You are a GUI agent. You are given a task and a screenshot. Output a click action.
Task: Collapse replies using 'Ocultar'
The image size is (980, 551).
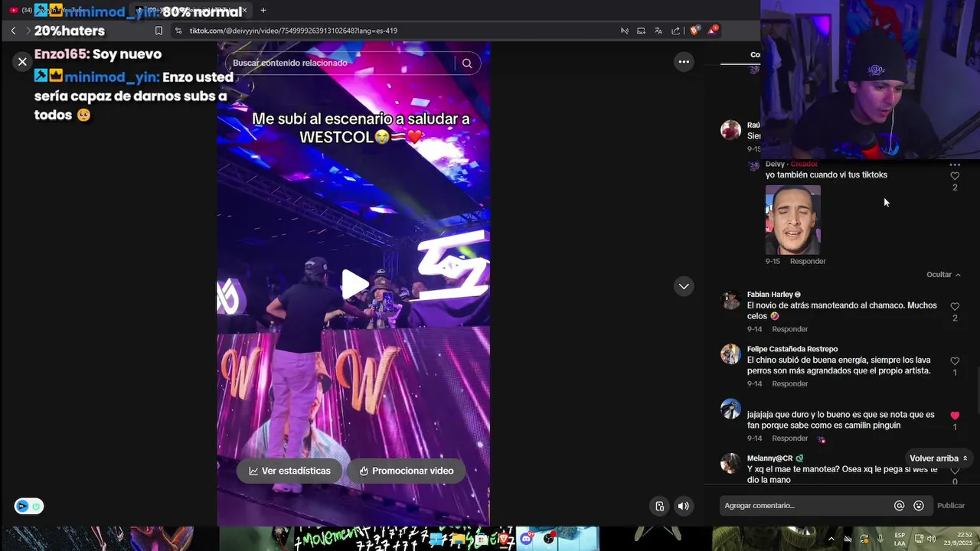pos(943,275)
